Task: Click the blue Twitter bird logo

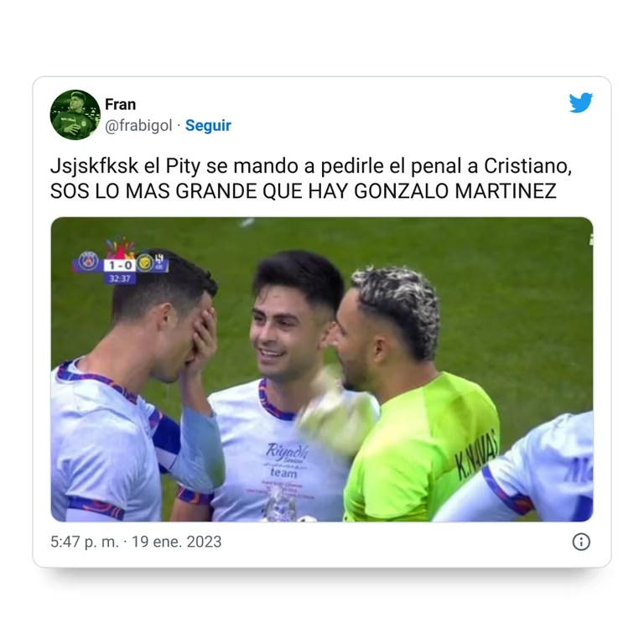Action: [x=581, y=102]
